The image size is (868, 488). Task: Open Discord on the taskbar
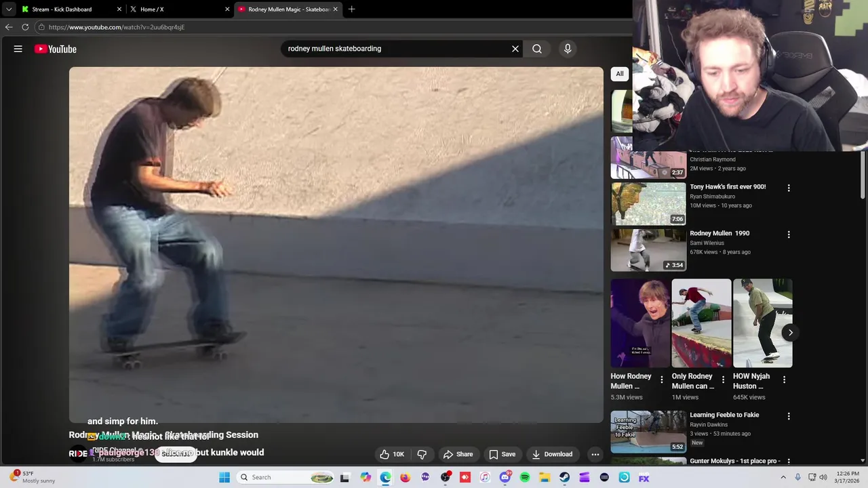(x=505, y=477)
